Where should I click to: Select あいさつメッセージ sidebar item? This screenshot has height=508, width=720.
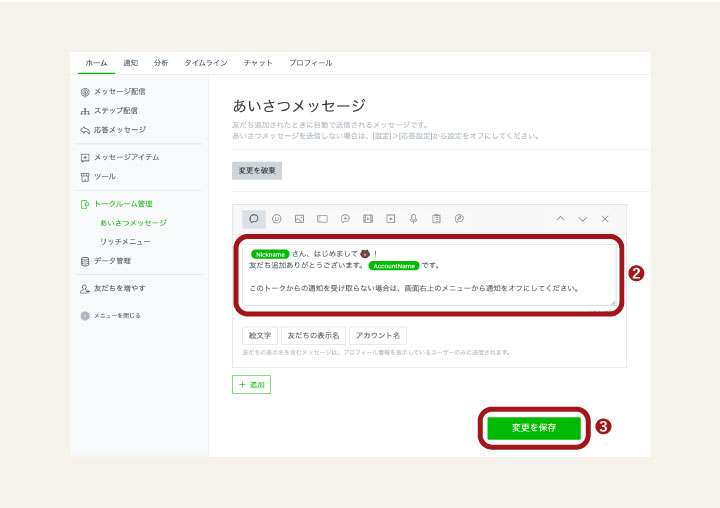pyautogui.click(x=133, y=223)
